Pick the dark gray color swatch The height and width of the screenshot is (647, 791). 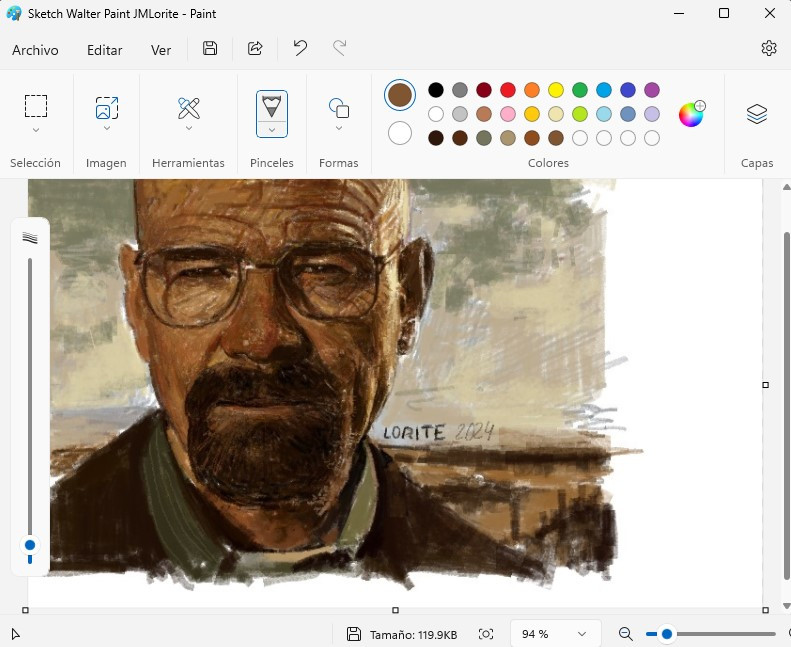point(460,90)
